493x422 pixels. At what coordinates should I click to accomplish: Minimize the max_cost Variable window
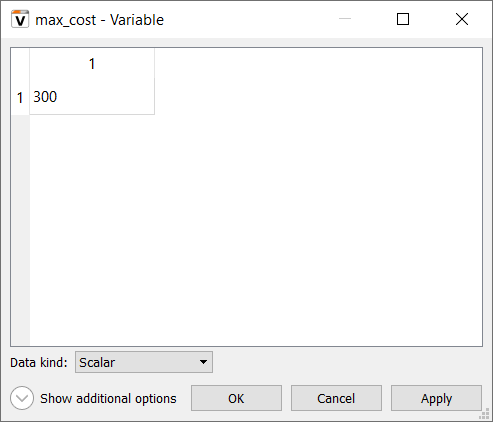(345, 19)
